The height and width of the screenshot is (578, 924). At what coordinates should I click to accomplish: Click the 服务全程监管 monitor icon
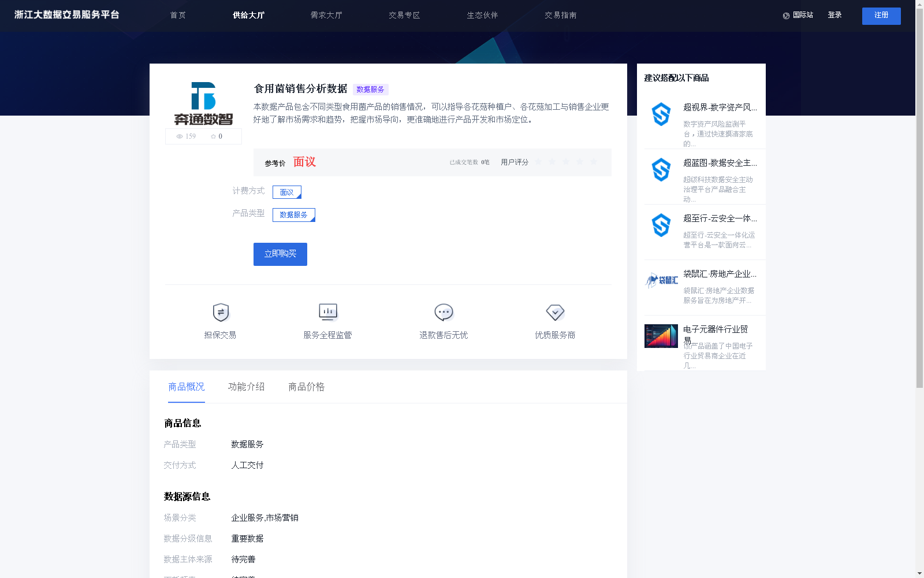coord(328,312)
